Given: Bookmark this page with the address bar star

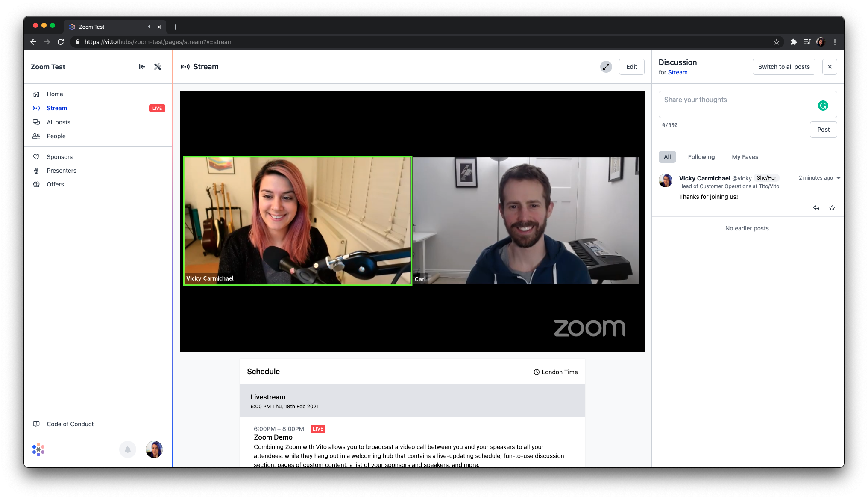Looking at the screenshot, I should tap(777, 42).
